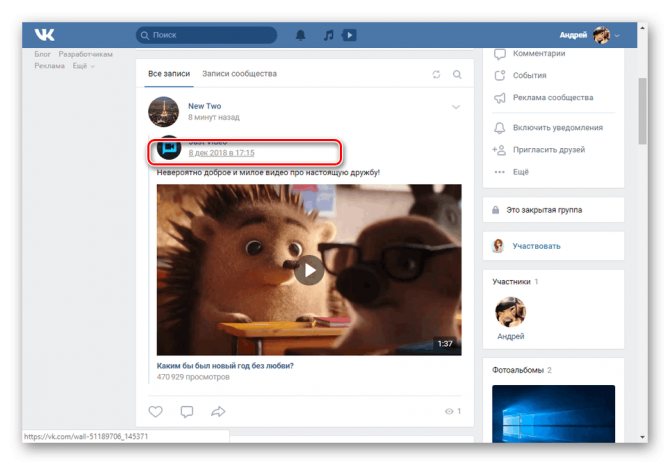The height and width of the screenshot is (465, 670).
Task: Click the Комментарии speech bubble icon
Action: 500,54
